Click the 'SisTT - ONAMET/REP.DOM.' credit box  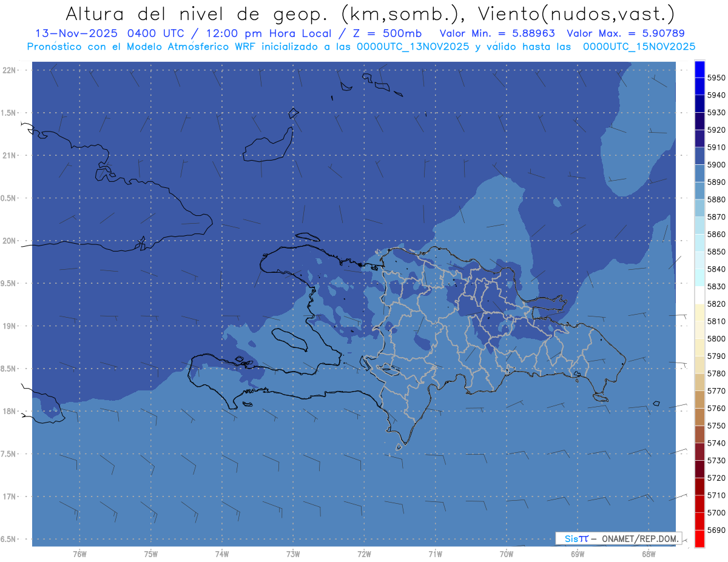(619, 538)
